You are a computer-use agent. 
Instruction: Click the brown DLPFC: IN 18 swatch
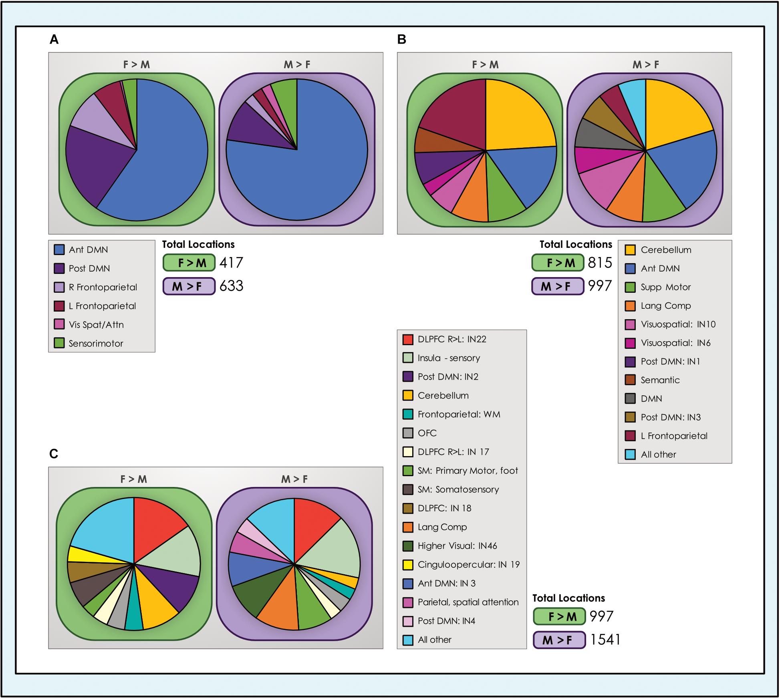point(408,509)
